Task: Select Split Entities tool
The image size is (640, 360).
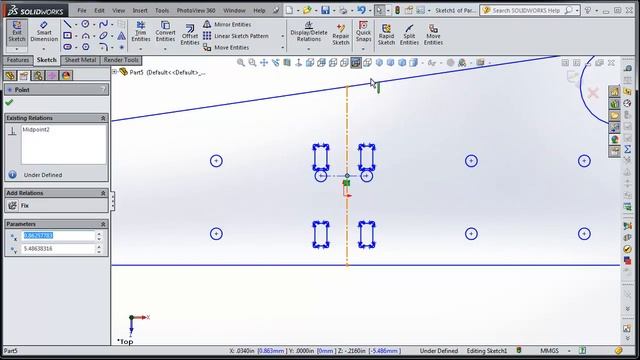Action: point(409,34)
